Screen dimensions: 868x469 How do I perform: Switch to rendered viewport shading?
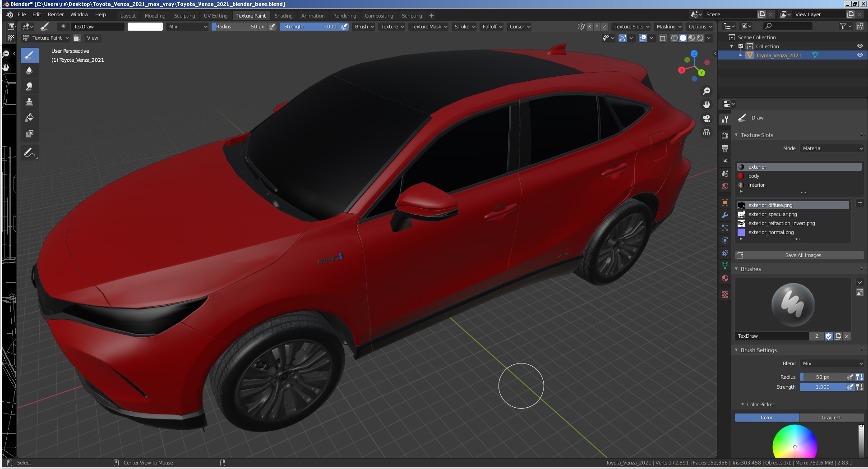(700, 38)
